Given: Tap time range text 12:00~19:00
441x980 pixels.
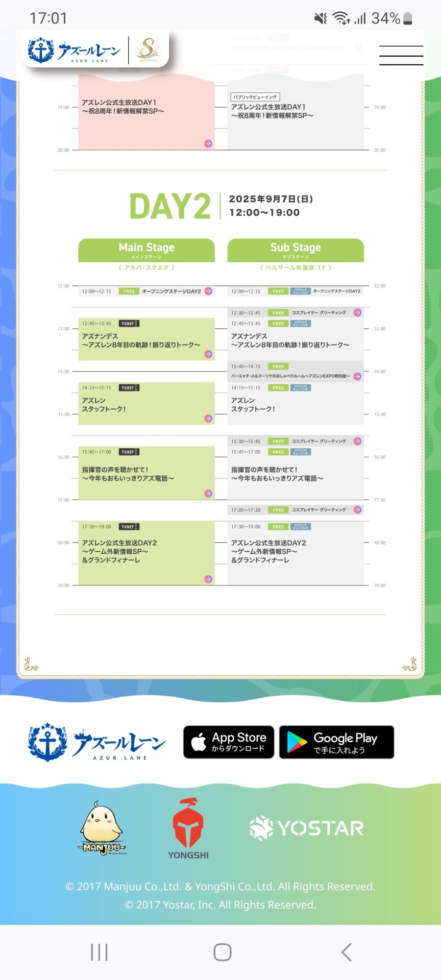Looking at the screenshot, I should coord(265,213).
